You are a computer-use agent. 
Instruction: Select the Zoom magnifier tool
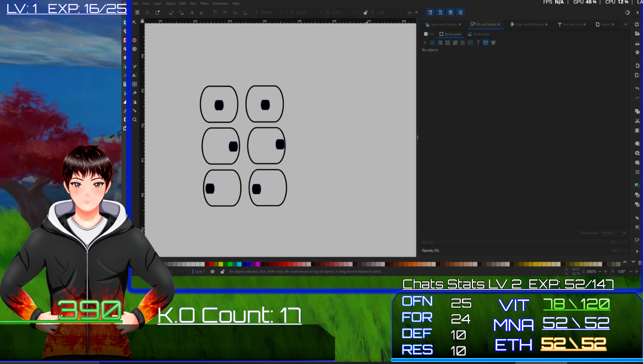click(135, 120)
